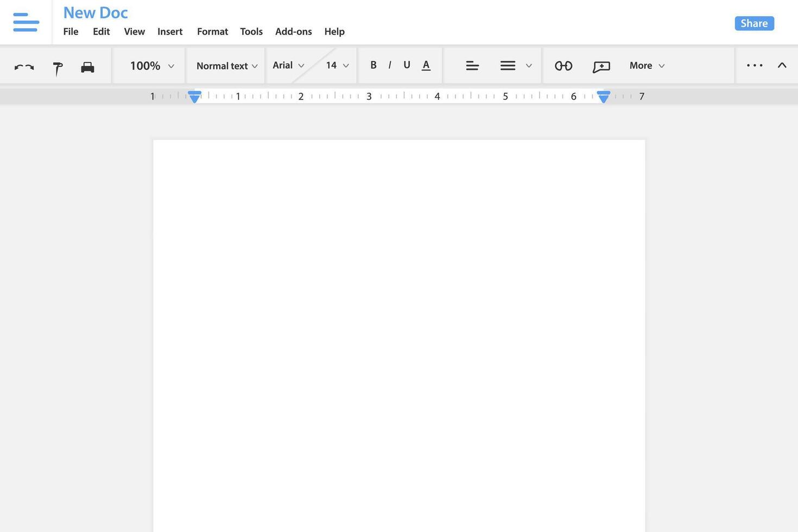The width and height of the screenshot is (798, 532).
Task: Open the Normal text style dropdown
Action: point(227,66)
